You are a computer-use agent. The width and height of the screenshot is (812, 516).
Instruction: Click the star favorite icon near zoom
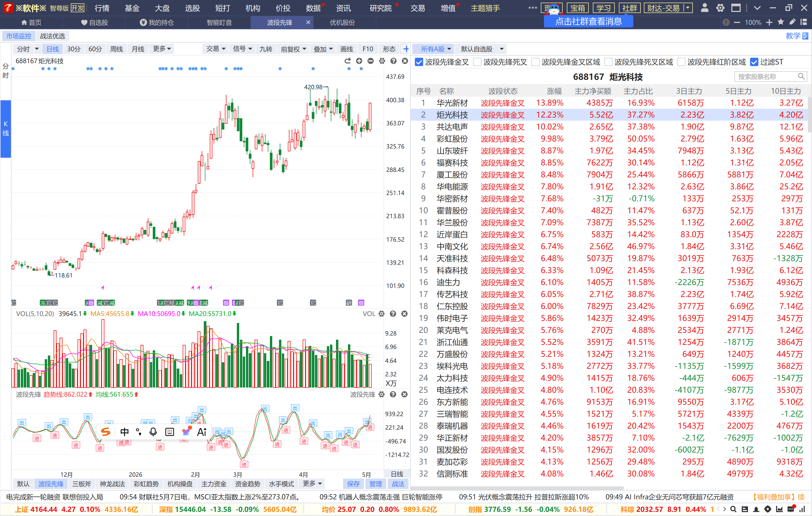781,22
